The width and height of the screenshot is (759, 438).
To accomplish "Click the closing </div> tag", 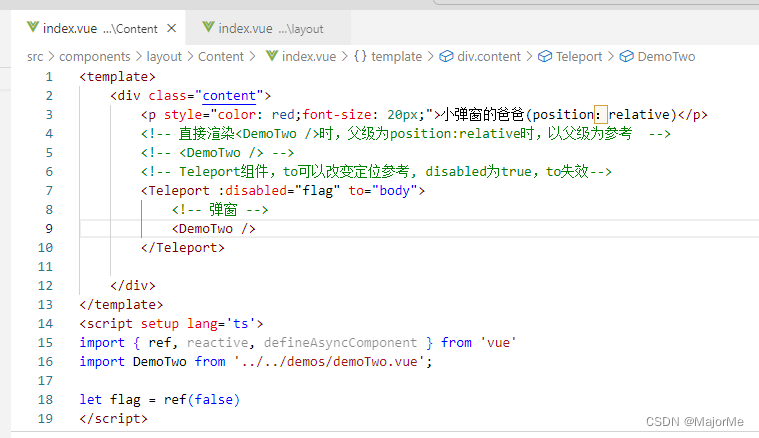I will tap(133, 286).
